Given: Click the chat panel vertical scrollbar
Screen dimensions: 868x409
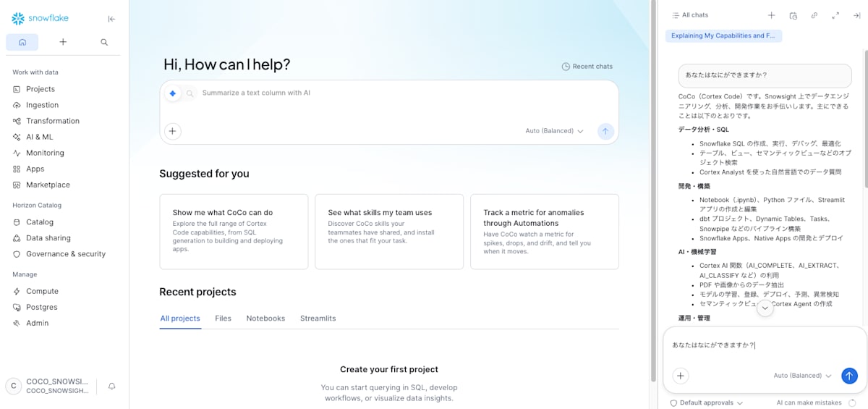Looking at the screenshot, I should (865, 112).
